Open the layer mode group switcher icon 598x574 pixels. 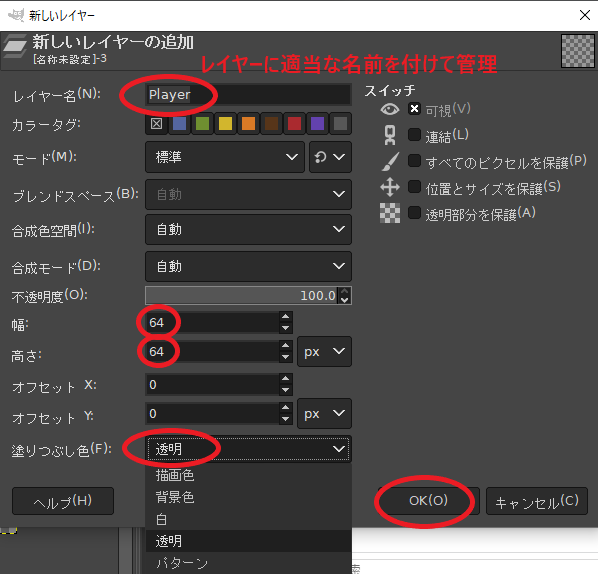[330, 157]
